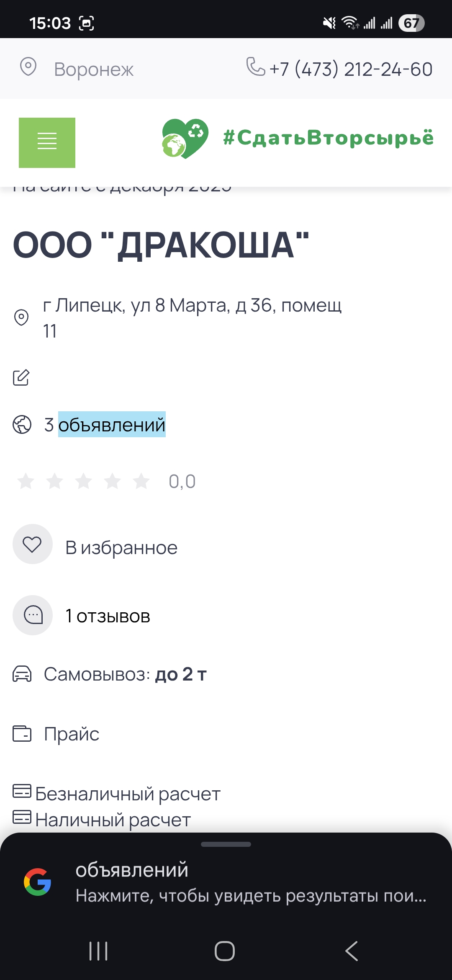Rate with the fifth star
The image size is (452, 980).
141,481
